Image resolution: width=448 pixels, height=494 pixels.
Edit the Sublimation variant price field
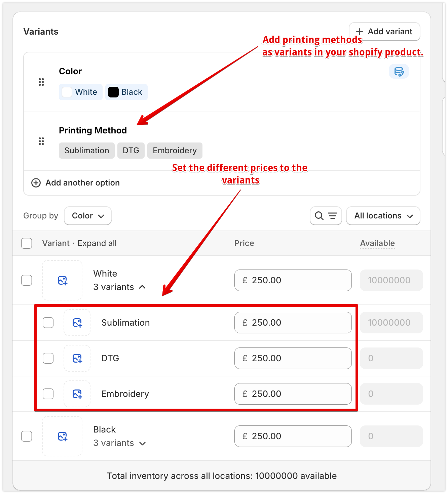coord(293,323)
